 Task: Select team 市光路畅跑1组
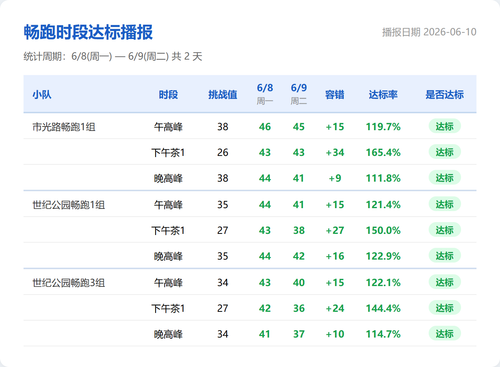point(64,127)
